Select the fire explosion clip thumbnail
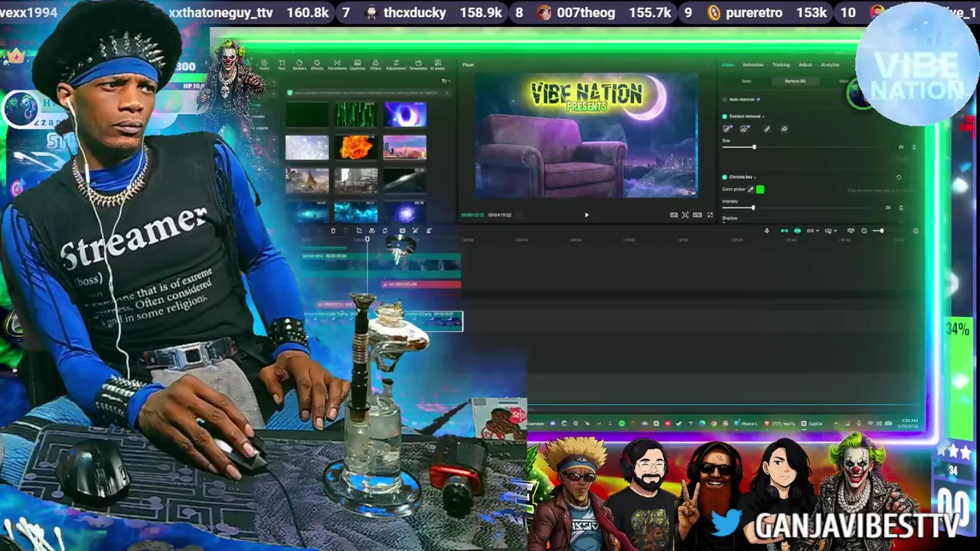980x551 pixels. pos(355,148)
